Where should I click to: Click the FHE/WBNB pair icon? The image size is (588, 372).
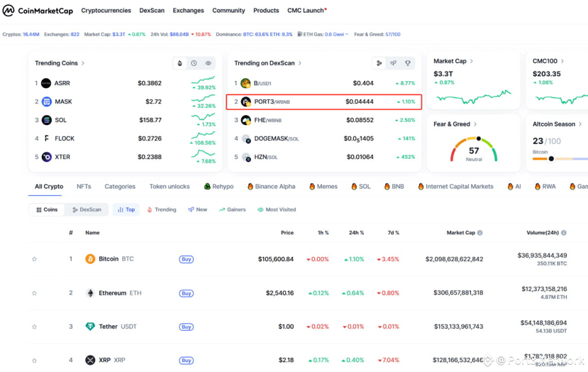[x=245, y=120]
